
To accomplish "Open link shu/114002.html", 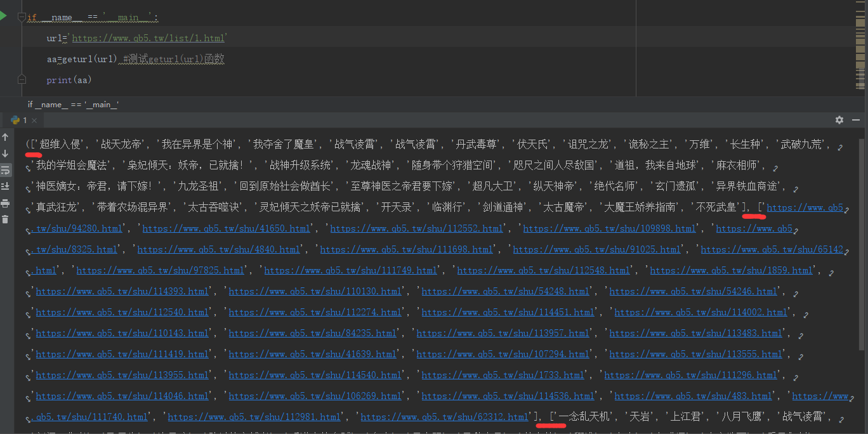I will (701, 312).
